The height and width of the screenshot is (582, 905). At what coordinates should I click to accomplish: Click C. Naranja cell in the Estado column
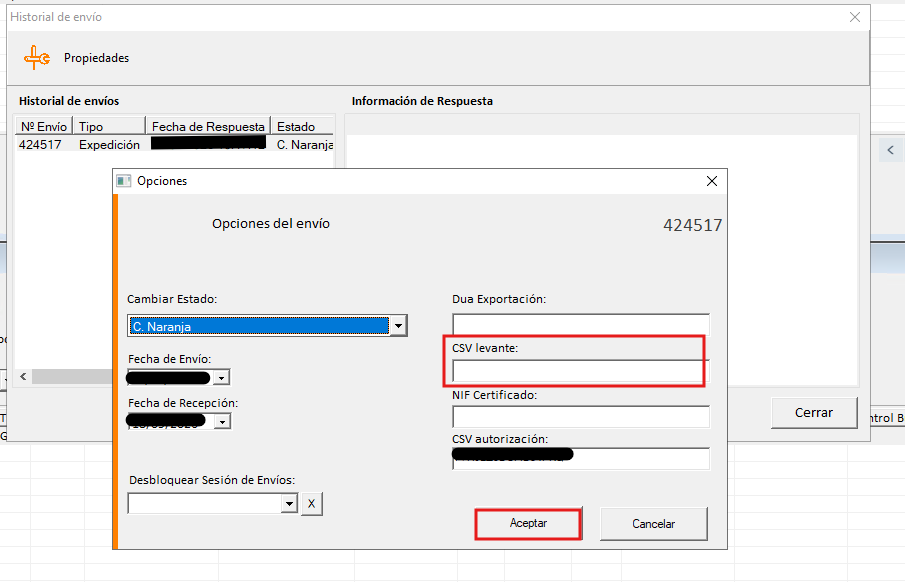click(x=305, y=144)
